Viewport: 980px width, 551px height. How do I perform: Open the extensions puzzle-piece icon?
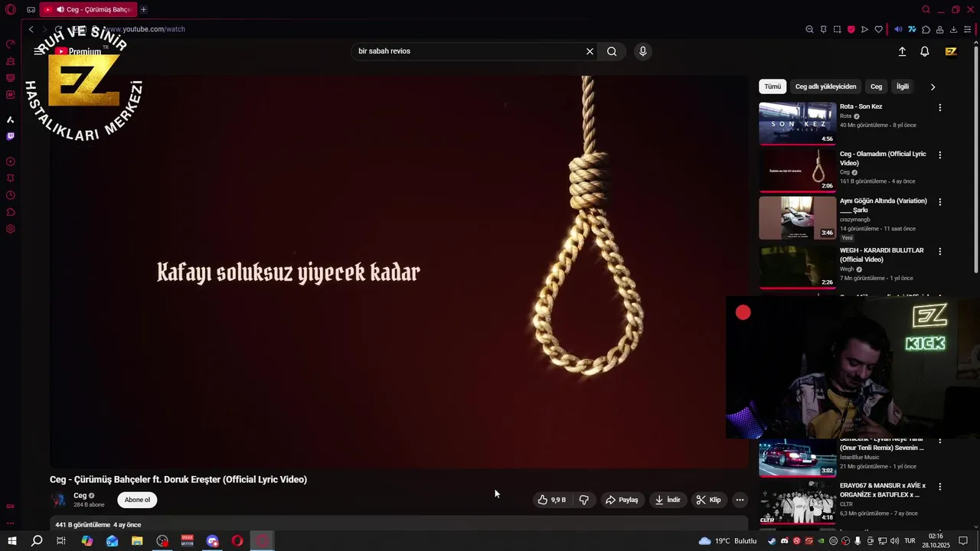coord(926,29)
